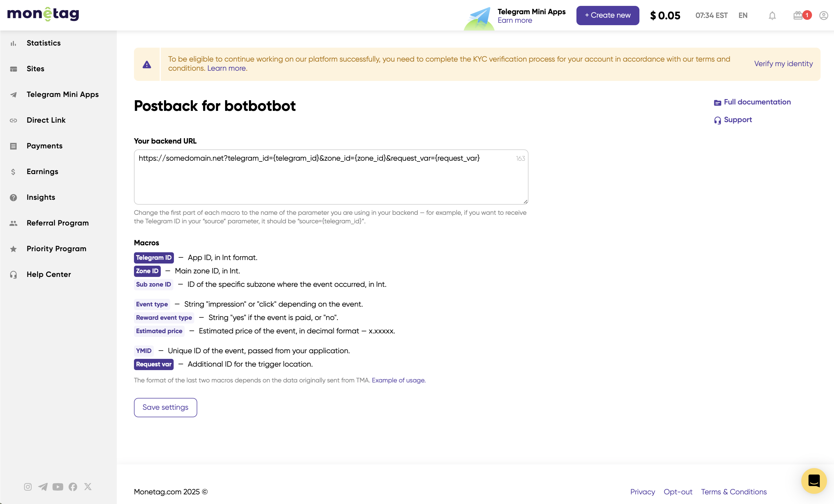Open the 07:34 EST timezone selector
The height and width of the screenshot is (504, 834).
point(712,16)
